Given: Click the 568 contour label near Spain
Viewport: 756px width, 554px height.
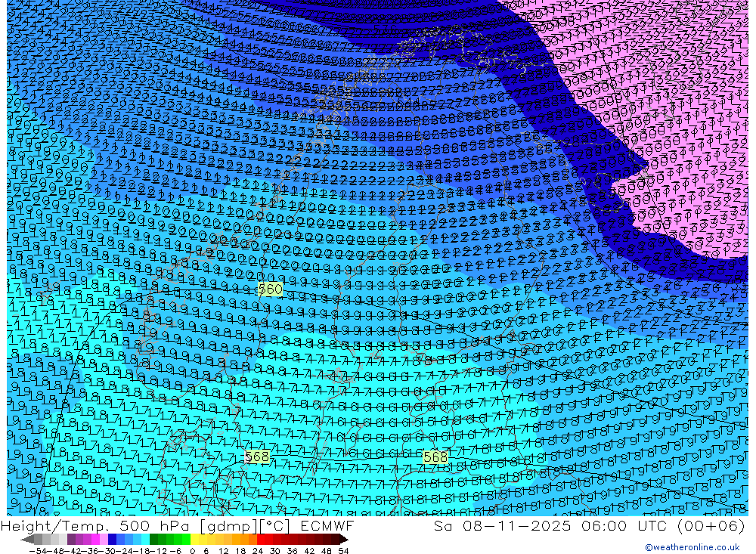Looking at the screenshot, I should (257, 457).
